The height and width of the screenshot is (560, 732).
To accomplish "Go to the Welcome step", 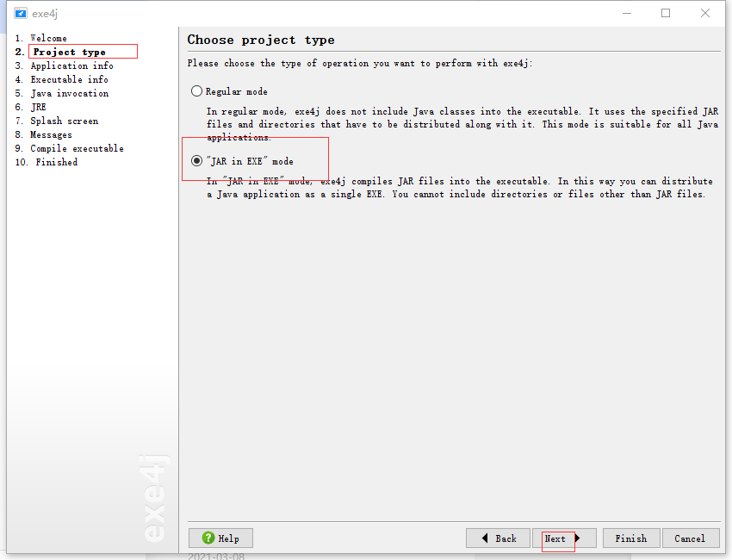I will click(48, 38).
